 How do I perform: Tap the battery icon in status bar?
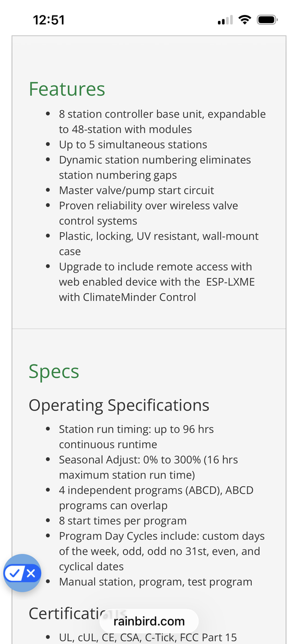click(266, 20)
